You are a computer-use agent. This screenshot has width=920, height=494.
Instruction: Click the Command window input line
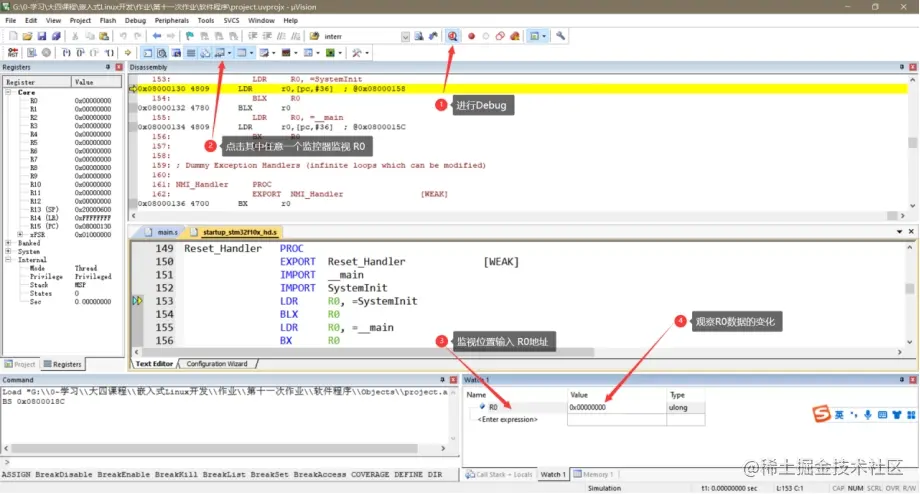click(x=229, y=462)
